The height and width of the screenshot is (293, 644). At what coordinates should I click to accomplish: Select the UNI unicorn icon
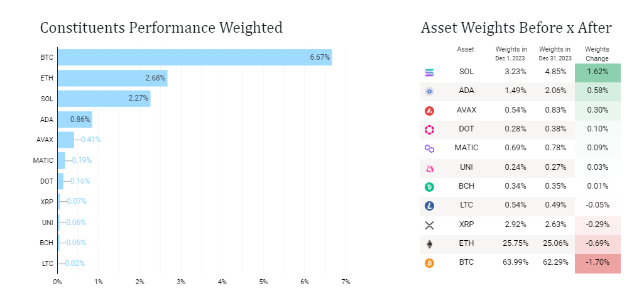(430, 168)
